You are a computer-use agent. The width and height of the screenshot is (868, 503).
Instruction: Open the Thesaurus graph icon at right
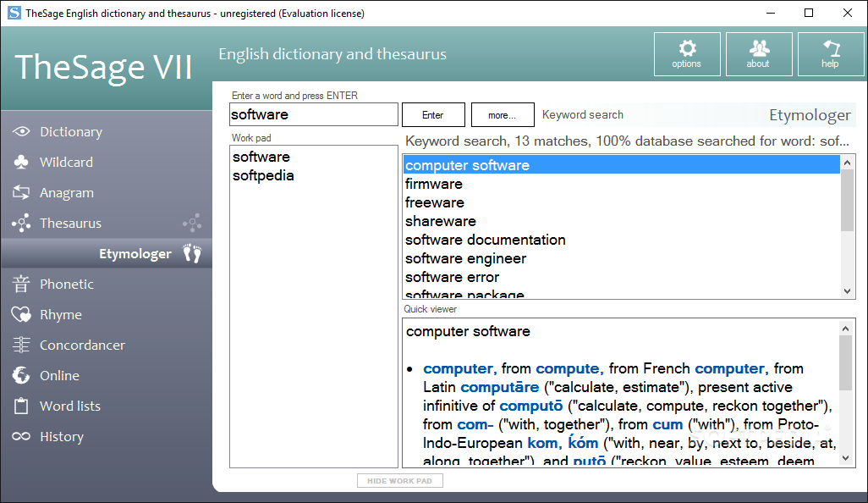coord(192,223)
